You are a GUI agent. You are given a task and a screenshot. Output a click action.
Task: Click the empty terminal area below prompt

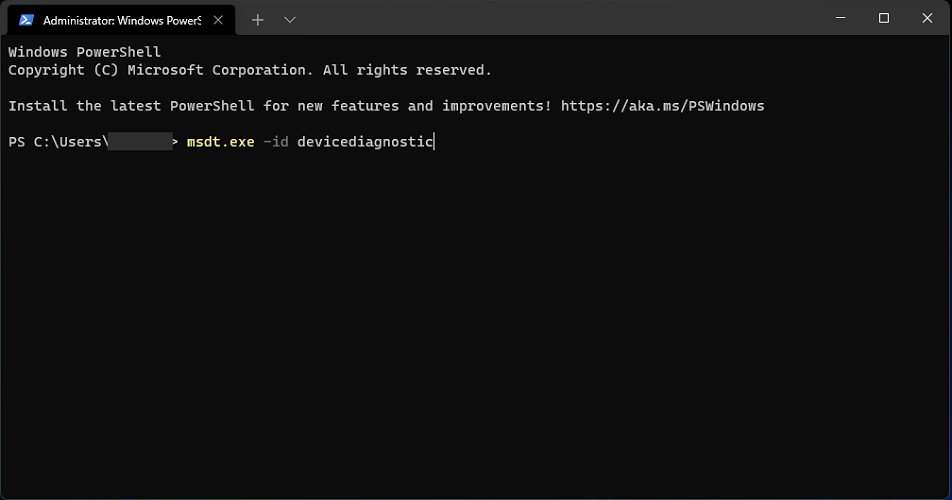click(476, 322)
